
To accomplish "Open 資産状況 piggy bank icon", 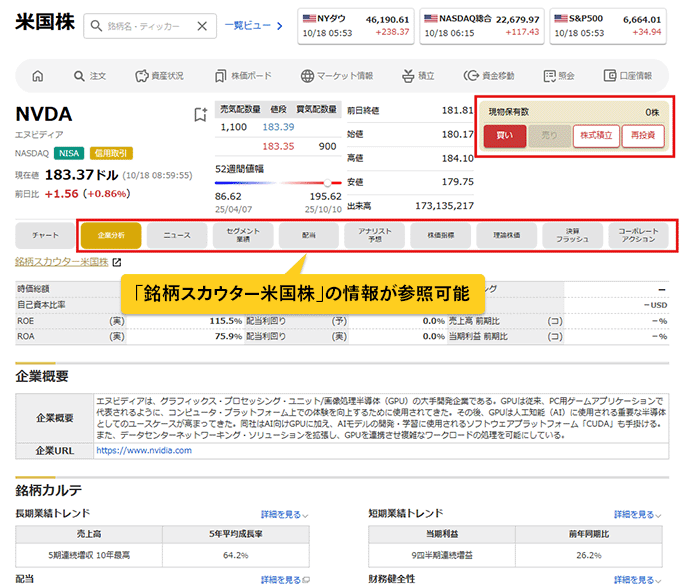I will [x=143, y=76].
